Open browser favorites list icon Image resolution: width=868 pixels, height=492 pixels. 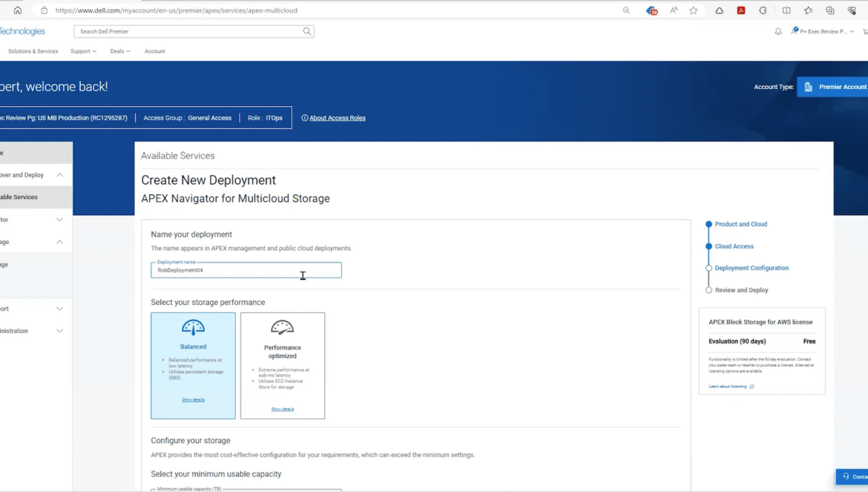(808, 10)
